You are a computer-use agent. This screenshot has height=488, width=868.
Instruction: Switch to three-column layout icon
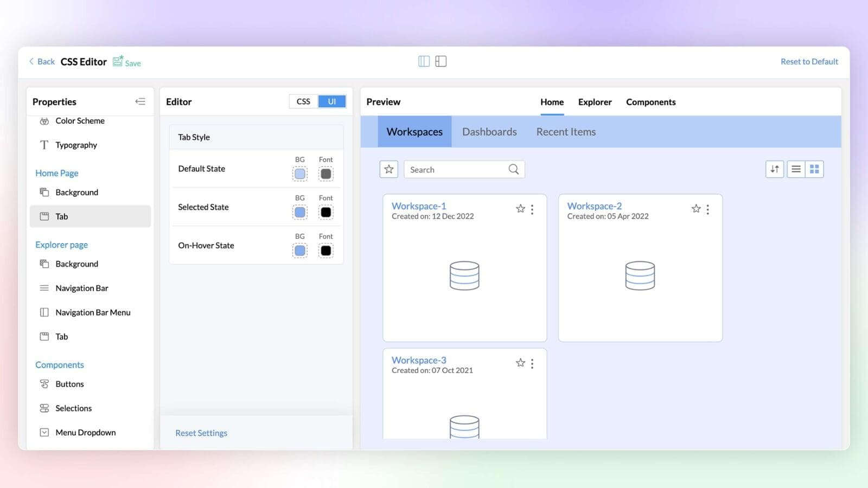point(424,61)
